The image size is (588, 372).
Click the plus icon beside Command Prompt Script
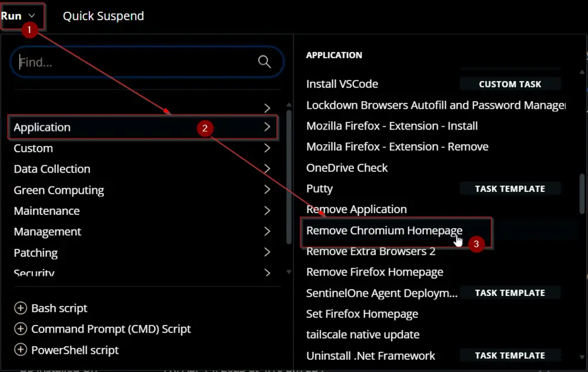(20, 329)
